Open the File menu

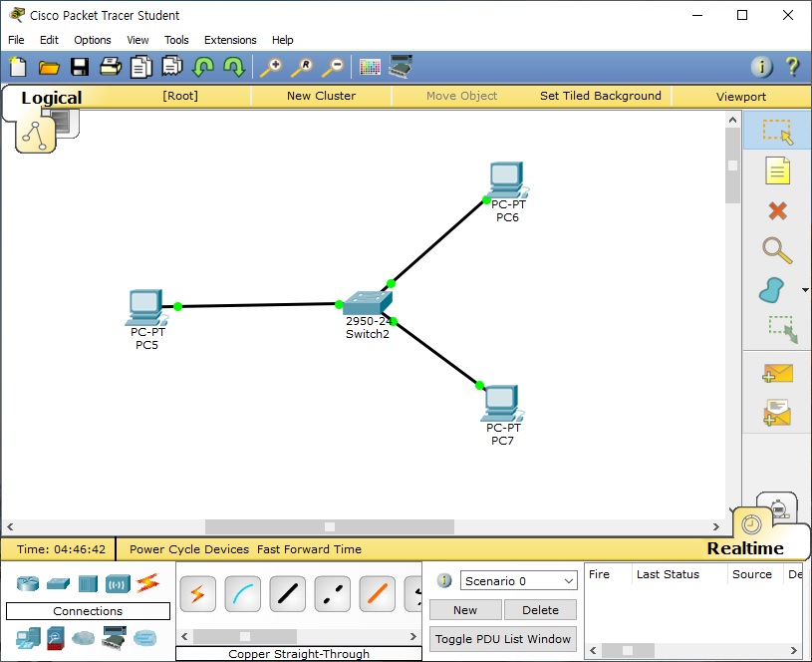coord(16,40)
